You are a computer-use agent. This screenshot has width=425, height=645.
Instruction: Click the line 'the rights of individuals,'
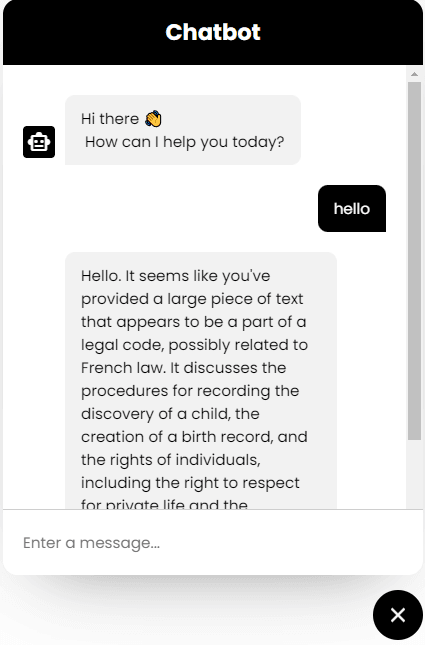click(x=171, y=460)
